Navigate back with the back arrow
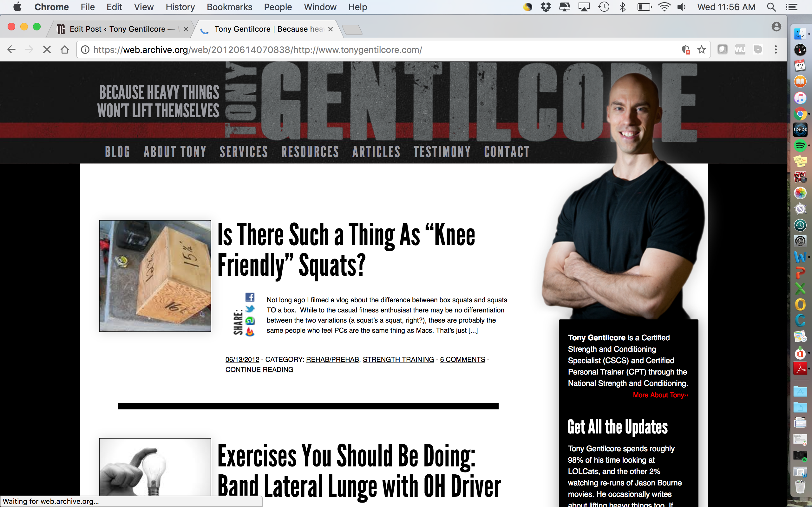The height and width of the screenshot is (507, 812). pyautogui.click(x=11, y=50)
